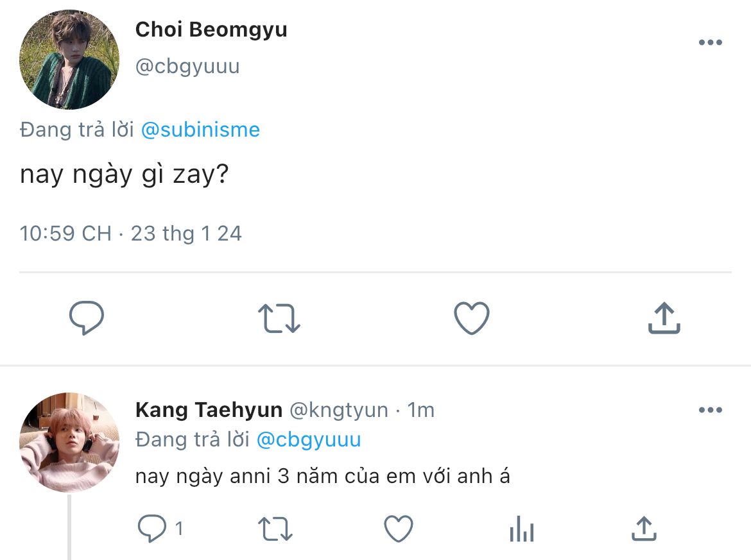Screen dimensions: 751x560
Task: Share Choi Beomgyu's main tweet
Action: pos(664,318)
